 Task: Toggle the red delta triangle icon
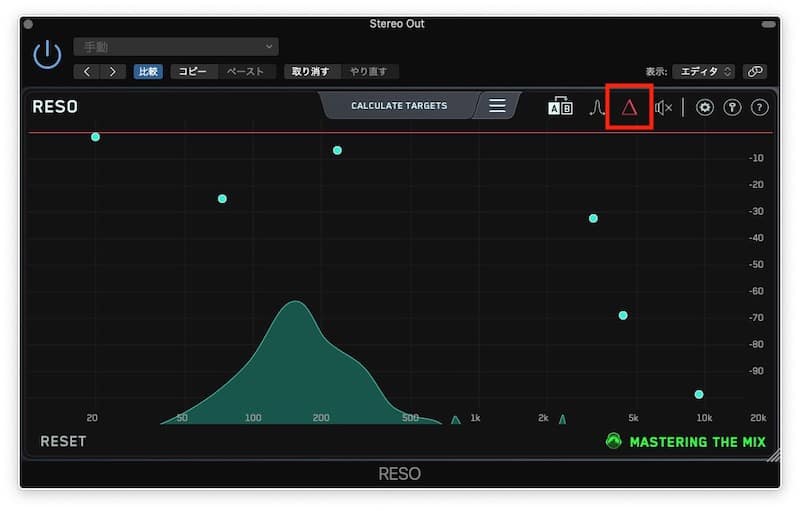pos(630,108)
